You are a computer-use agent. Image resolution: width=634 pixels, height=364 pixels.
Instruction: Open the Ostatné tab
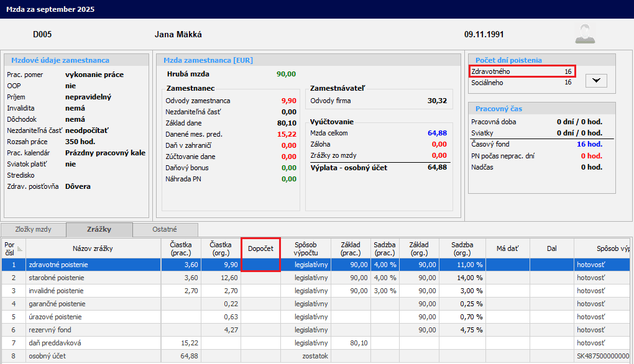point(165,229)
